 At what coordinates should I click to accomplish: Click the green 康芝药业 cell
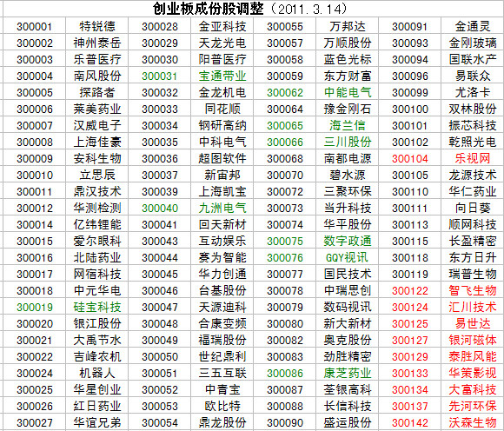click(x=348, y=373)
